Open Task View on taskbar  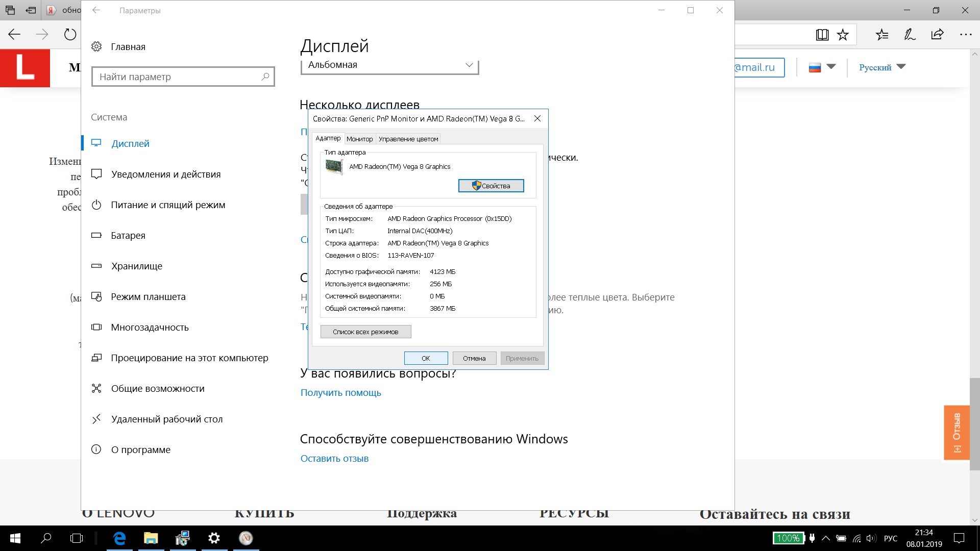[77, 538]
